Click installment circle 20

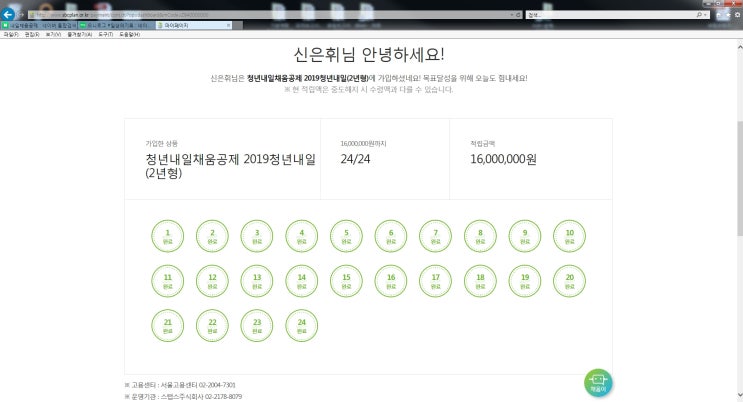pyautogui.click(x=570, y=281)
